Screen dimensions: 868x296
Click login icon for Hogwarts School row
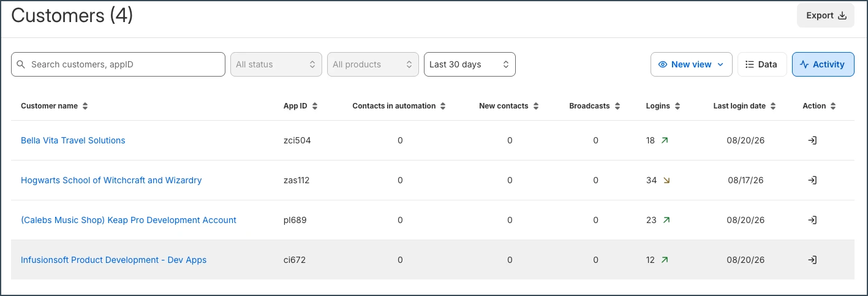pos(812,180)
